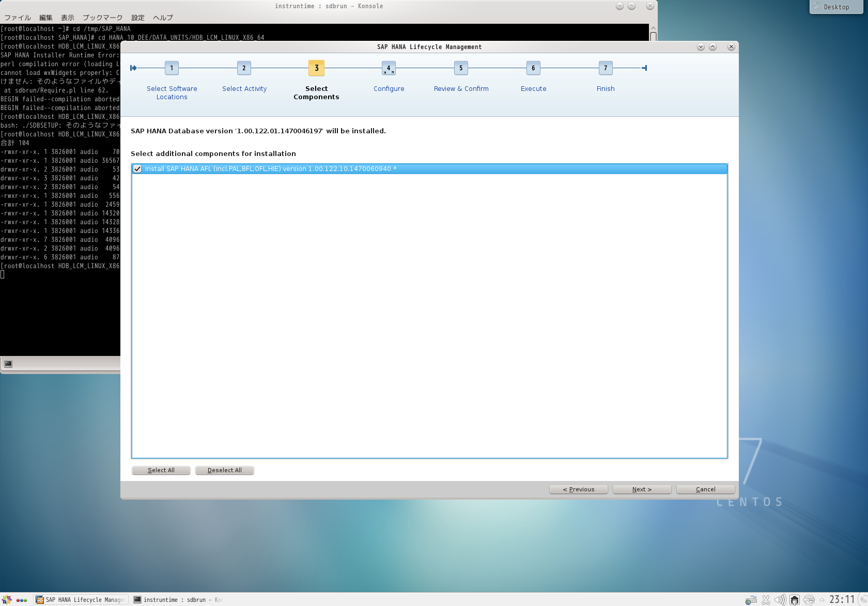Click step 4 Configure box
868x606 pixels.
tap(389, 68)
